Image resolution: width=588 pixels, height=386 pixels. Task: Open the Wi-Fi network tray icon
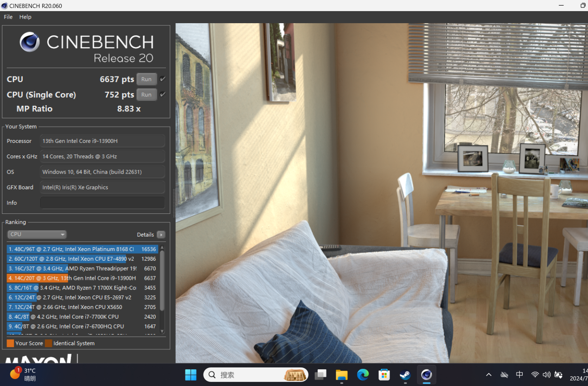click(535, 375)
